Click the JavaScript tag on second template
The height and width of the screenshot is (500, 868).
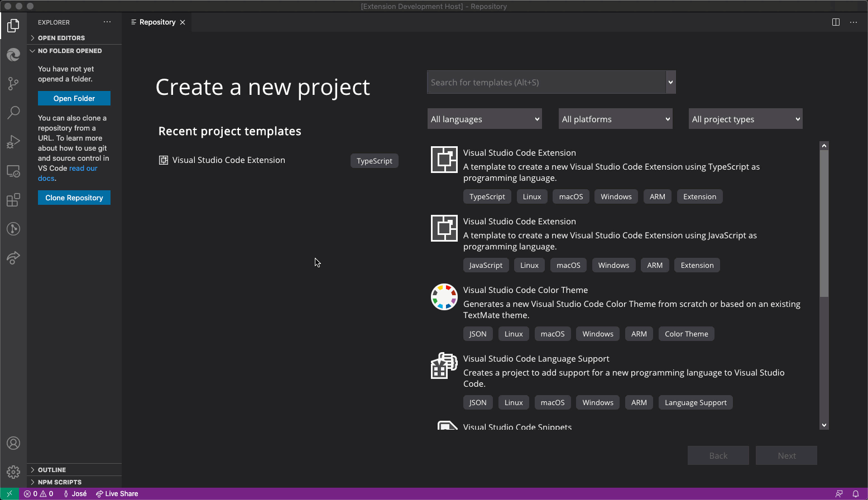[486, 265]
